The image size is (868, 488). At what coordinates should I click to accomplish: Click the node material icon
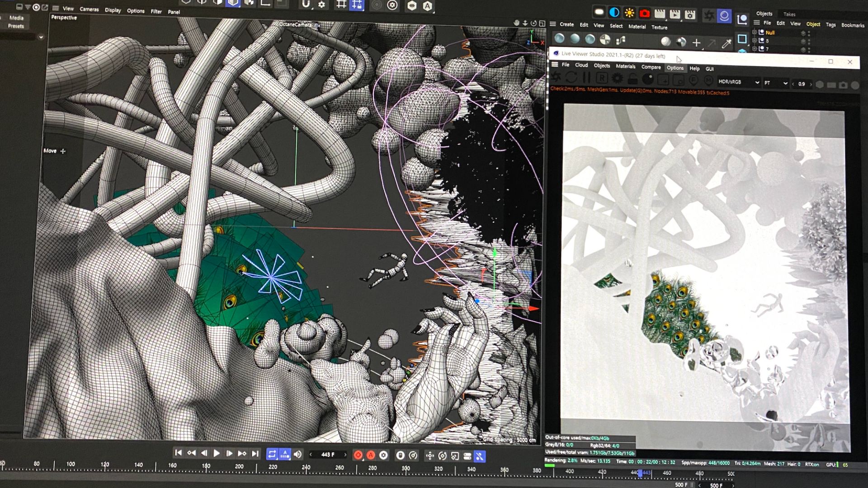click(x=621, y=40)
